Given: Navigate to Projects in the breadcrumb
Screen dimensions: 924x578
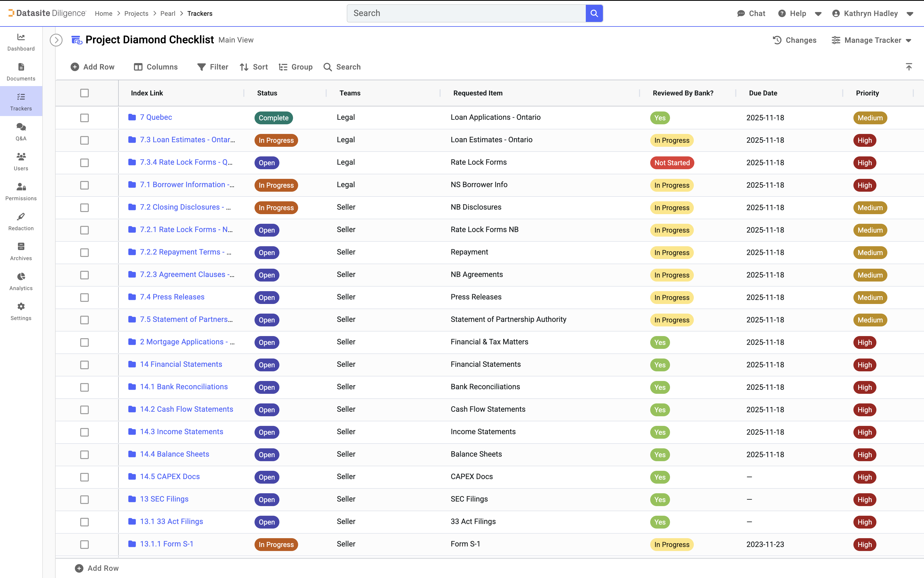Looking at the screenshot, I should (136, 13).
